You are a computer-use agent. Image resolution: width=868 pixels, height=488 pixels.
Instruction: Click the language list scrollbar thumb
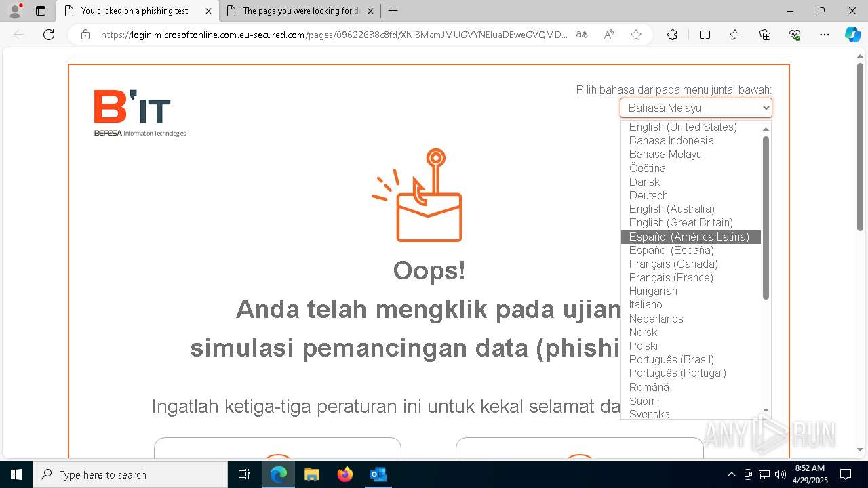click(766, 218)
